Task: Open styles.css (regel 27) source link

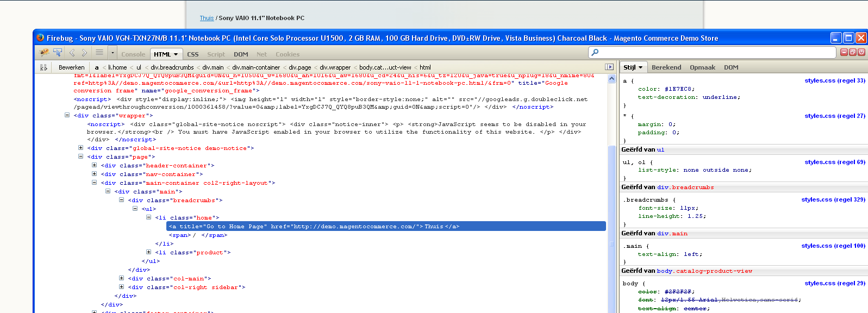Action: 835,116
